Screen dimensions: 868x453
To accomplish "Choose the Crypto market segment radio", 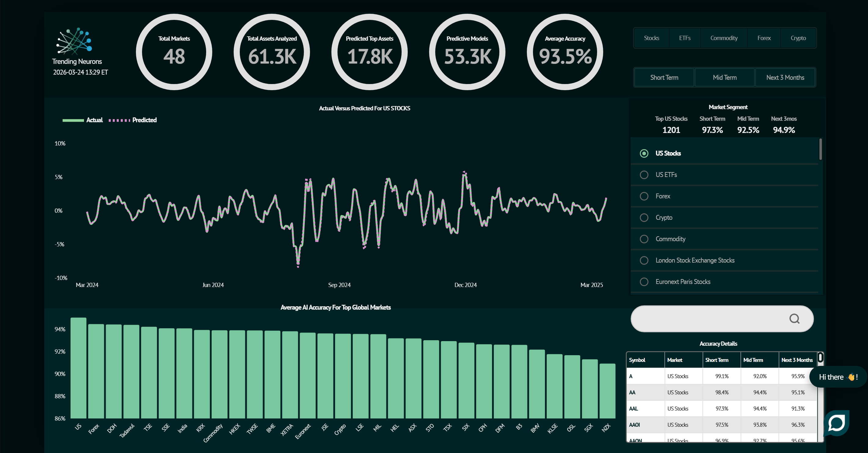I will [644, 218].
